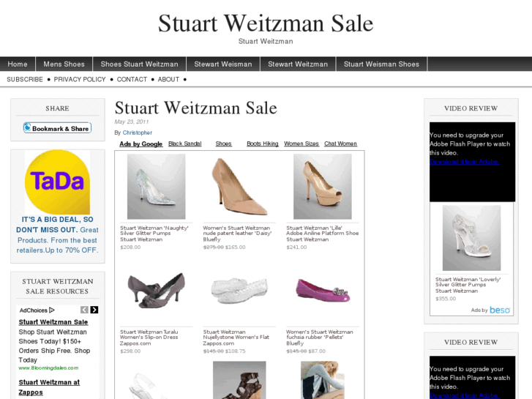Screen dimensions: 532x399
Task: Click the TaDa yellow logo ad
Action: pyautogui.click(x=57, y=182)
